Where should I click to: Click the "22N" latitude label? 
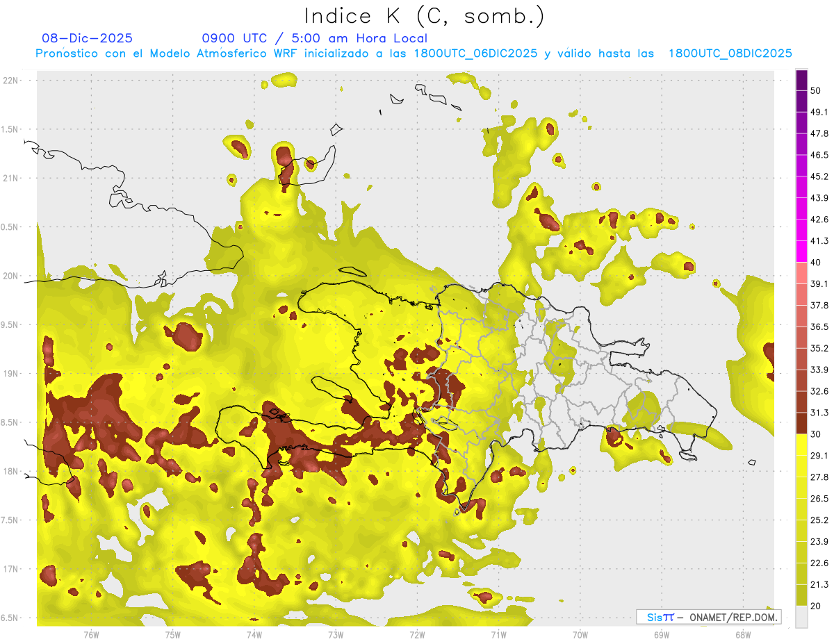click(x=12, y=80)
